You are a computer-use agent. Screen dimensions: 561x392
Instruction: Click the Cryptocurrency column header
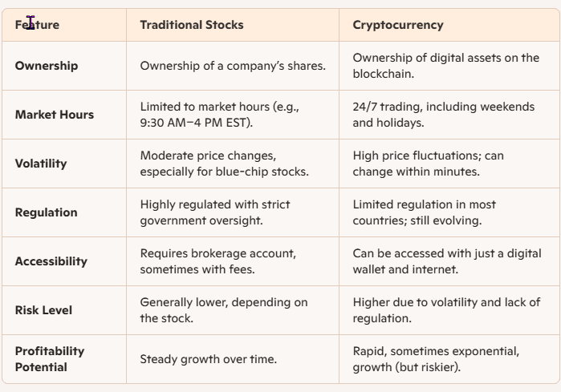coord(398,25)
